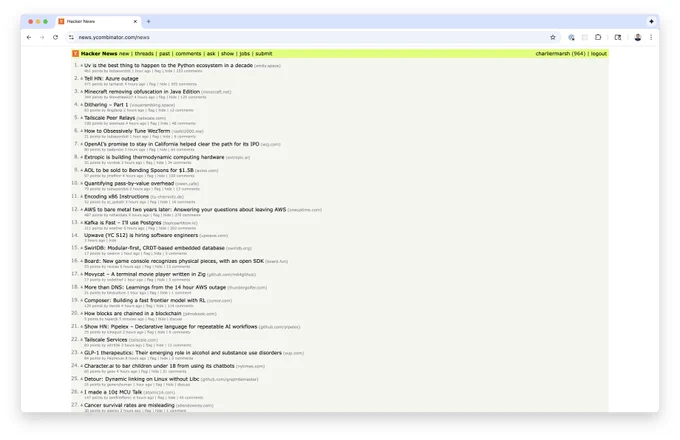The height and width of the screenshot is (440, 680).
Task: Open Upwave (YC S12) is hiring story
Action: (x=141, y=235)
